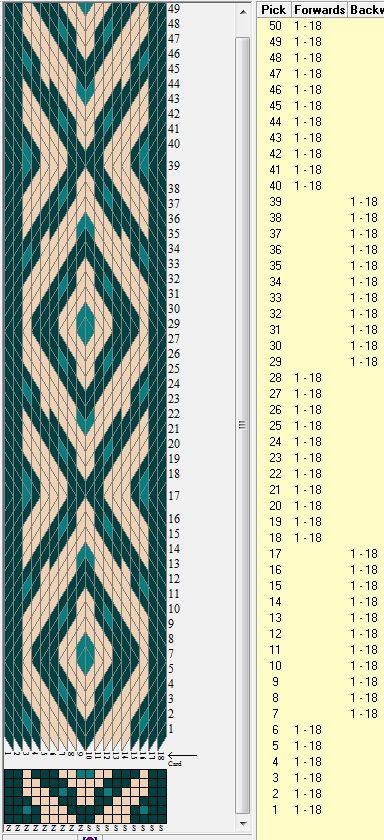Select the row for pick 50 in the list

pos(320,26)
